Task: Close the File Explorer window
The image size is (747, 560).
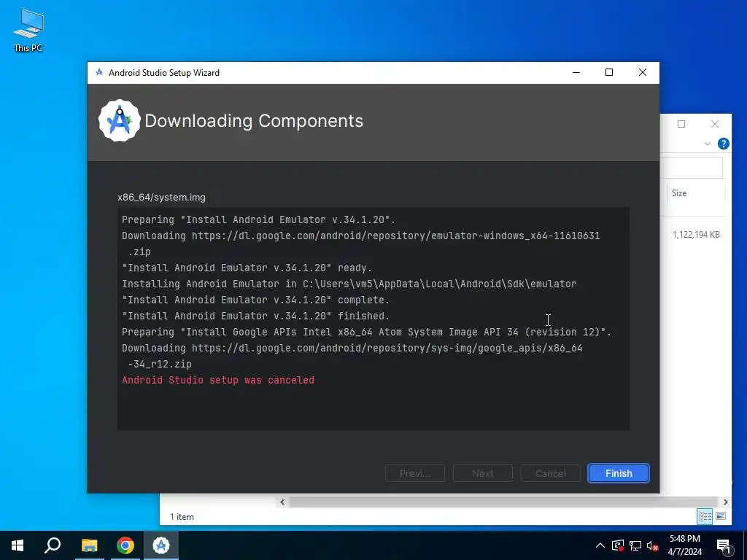Action: (x=715, y=124)
